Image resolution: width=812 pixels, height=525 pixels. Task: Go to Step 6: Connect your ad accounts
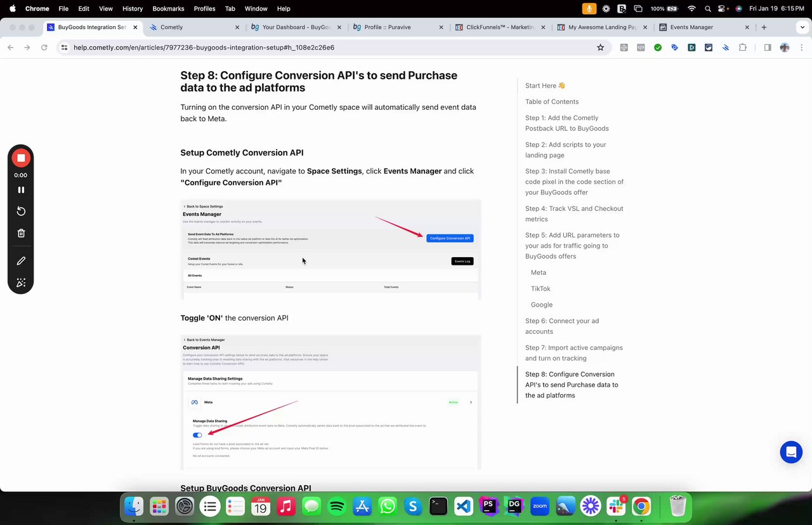(561, 326)
